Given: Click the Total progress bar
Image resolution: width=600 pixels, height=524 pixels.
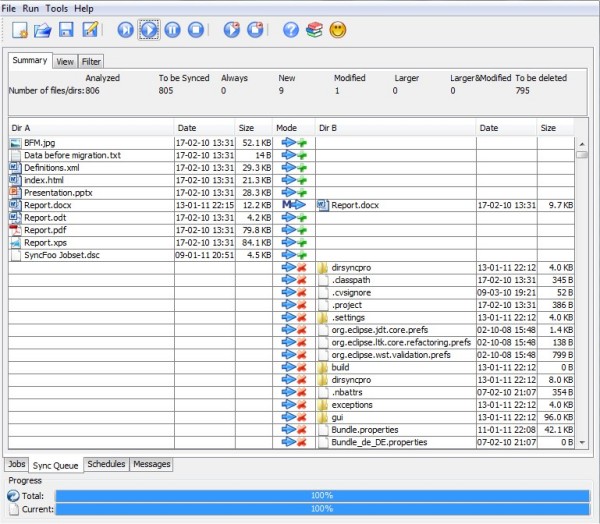Looking at the screenshot, I should [x=322, y=495].
